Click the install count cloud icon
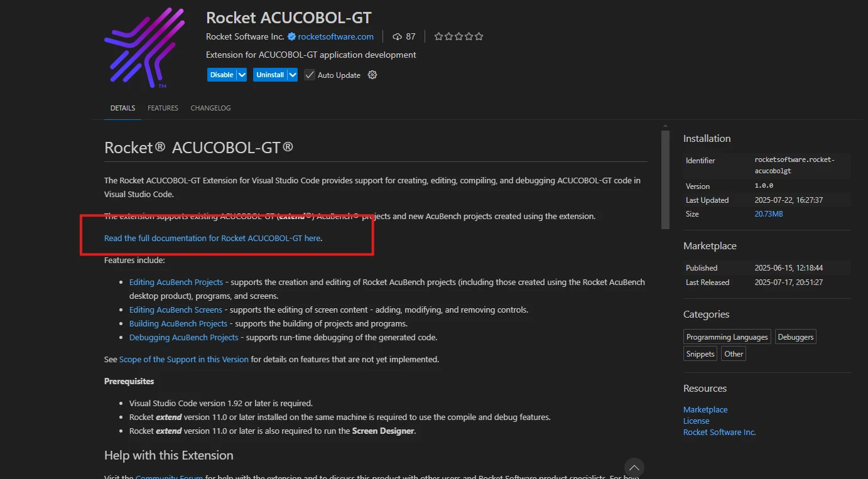868x479 pixels. point(397,36)
